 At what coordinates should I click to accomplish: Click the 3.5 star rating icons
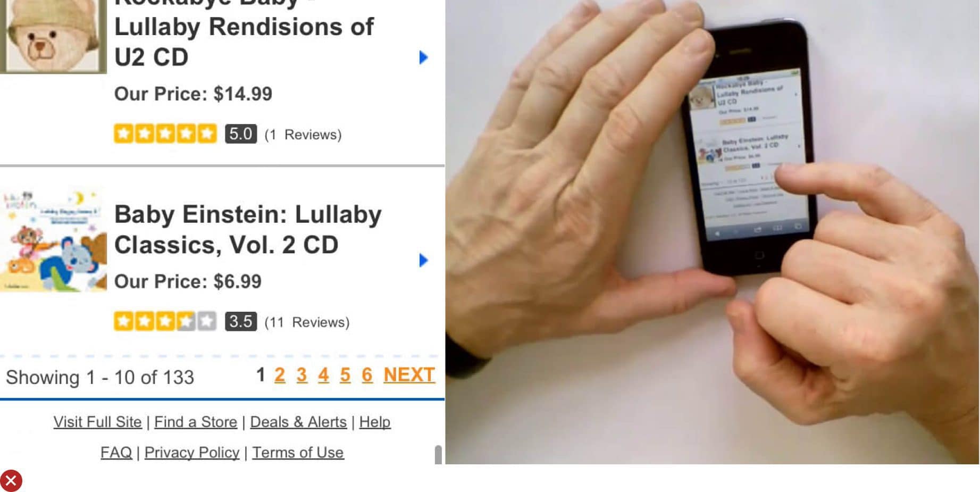pos(165,321)
